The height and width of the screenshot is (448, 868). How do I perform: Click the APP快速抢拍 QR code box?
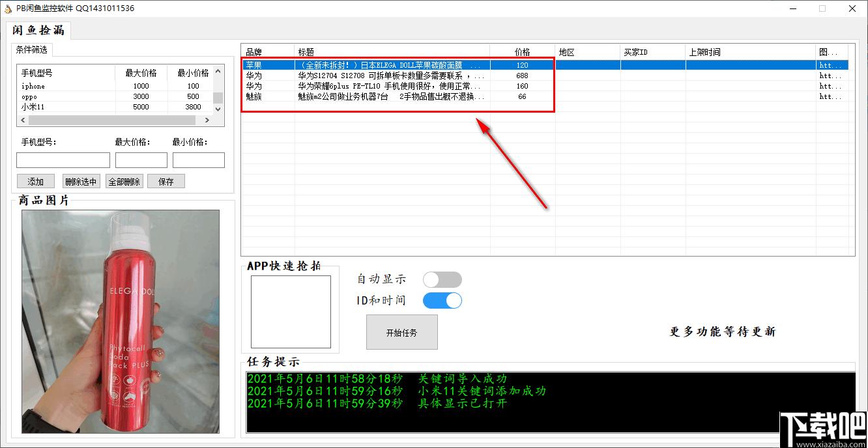click(x=291, y=312)
